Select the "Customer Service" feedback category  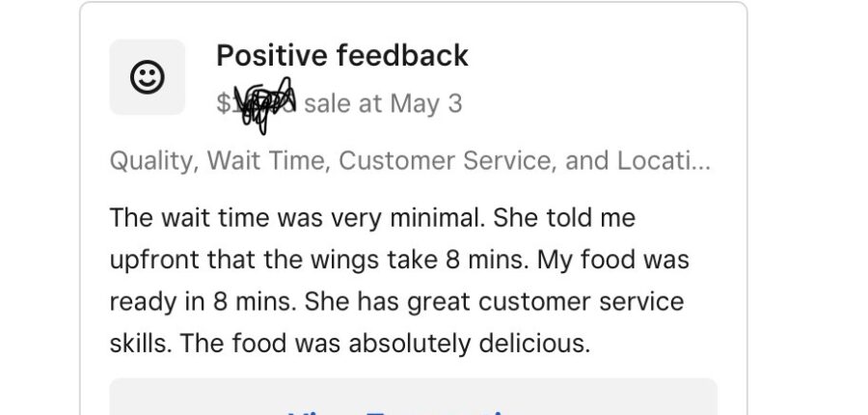coord(447,160)
